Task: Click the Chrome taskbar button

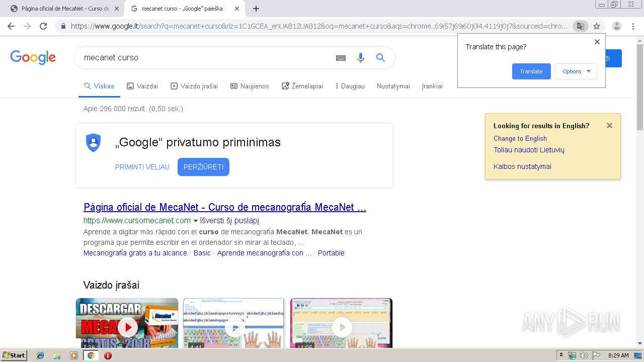Action: pyautogui.click(x=91, y=355)
